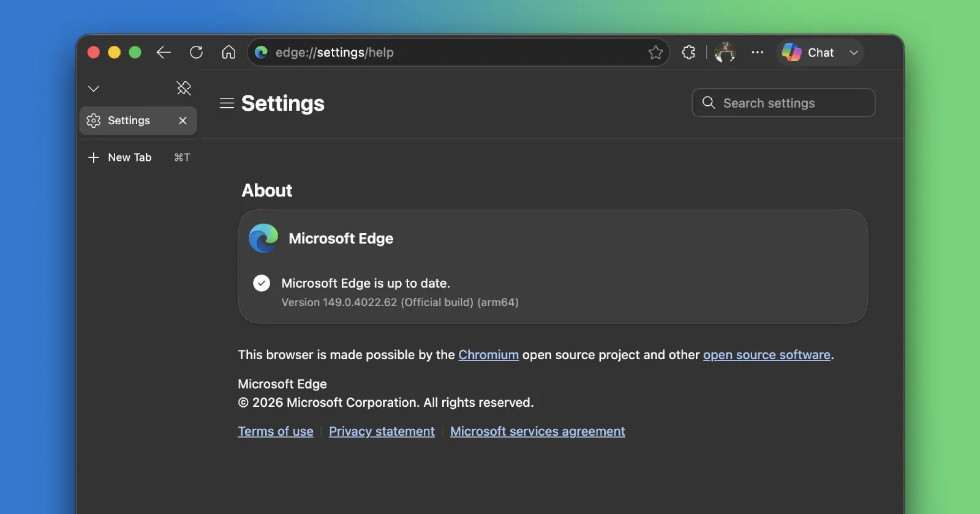Click the About heading
This screenshot has width=980, height=514.
[x=267, y=190]
